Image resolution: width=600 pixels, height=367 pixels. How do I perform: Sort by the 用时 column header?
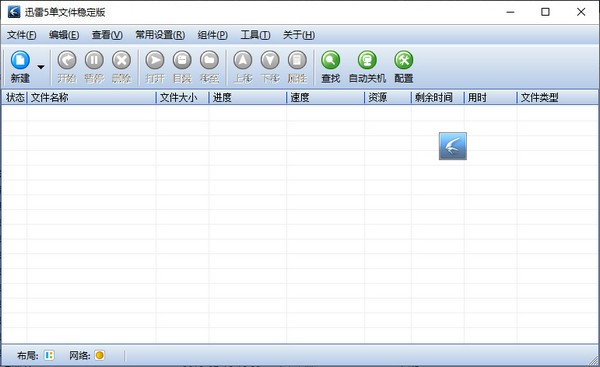click(491, 98)
